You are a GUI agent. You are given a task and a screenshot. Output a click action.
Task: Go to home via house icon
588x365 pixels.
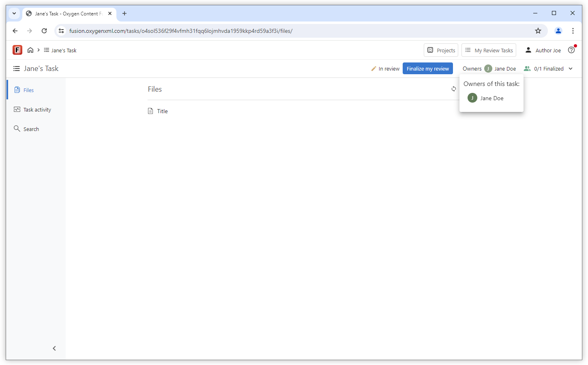click(x=30, y=50)
